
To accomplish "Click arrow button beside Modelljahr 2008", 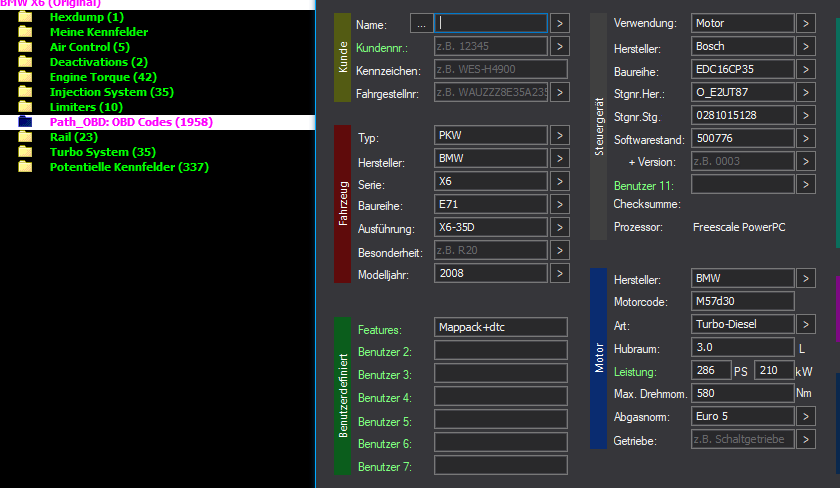I will tap(559, 273).
